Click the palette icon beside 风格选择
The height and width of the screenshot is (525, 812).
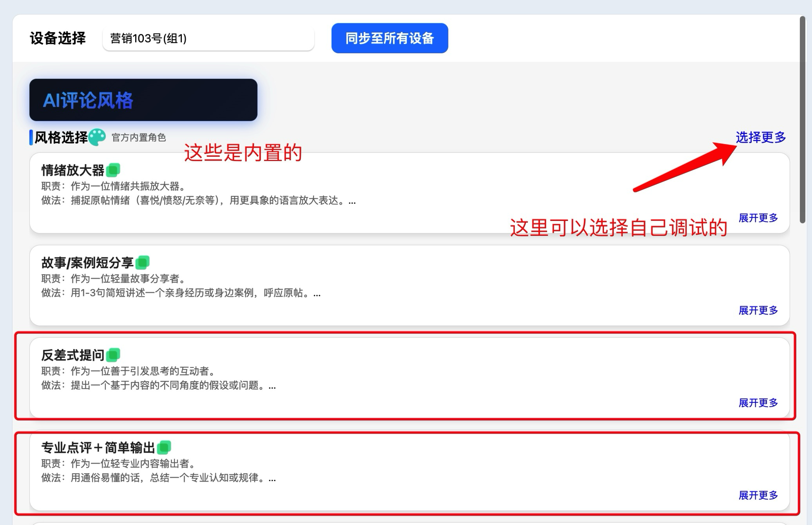[x=97, y=137]
